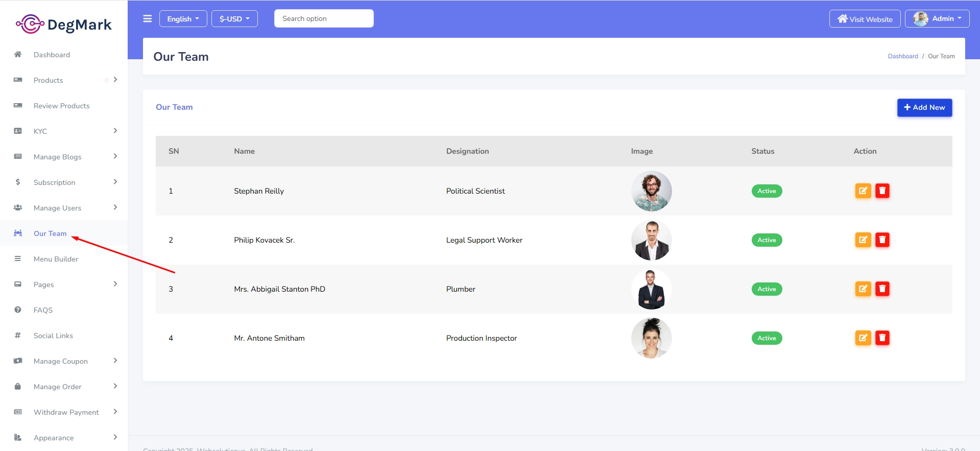
Task: Expand the KYC submenu chevron
Action: pyautogui.click(x=115, y=131)
